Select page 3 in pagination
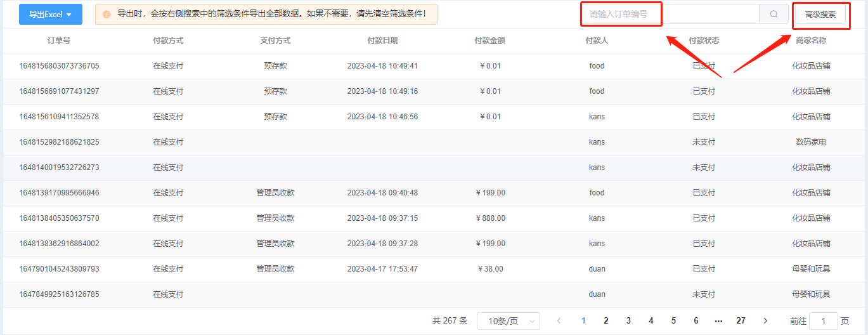The image size is (868, 335). click(x=628, y=321)
